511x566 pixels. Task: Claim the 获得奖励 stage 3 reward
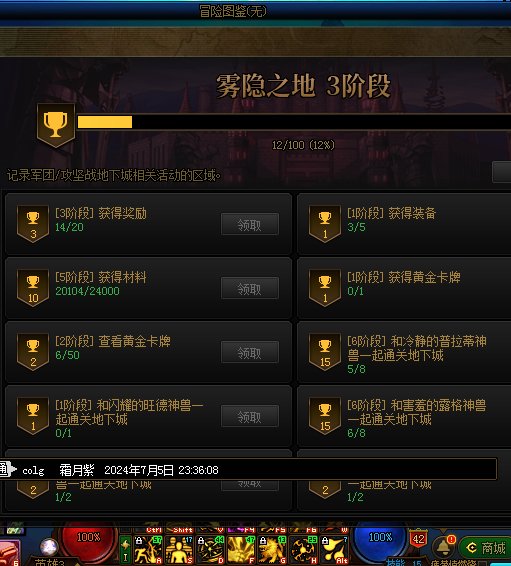pyautogui.click(x=250, y=224)
